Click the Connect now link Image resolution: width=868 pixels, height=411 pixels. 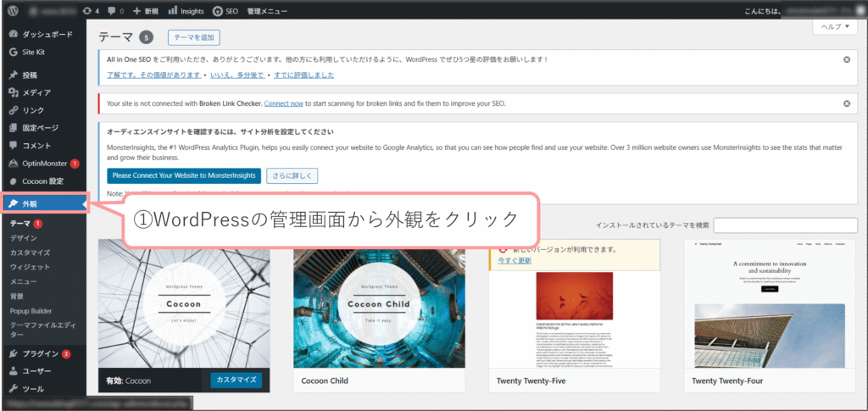(283, 103)
